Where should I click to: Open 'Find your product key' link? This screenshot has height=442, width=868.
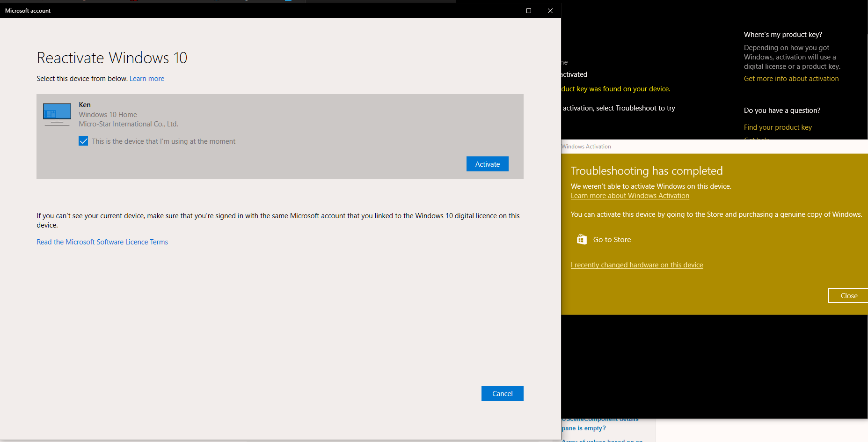[x=778, y=127]
